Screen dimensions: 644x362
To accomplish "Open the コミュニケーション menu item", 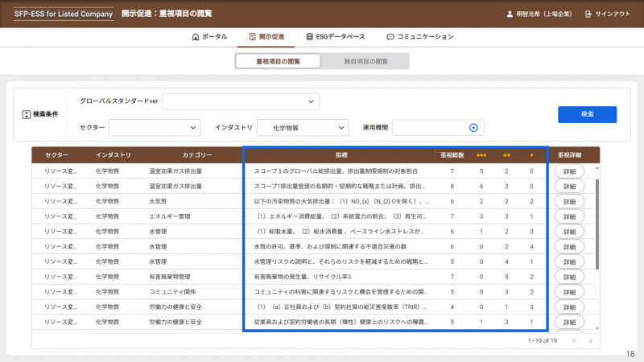I will pos(420,37).
